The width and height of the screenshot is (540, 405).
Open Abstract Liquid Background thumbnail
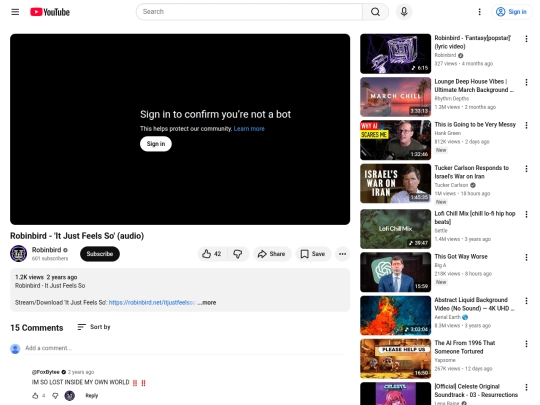395,315
